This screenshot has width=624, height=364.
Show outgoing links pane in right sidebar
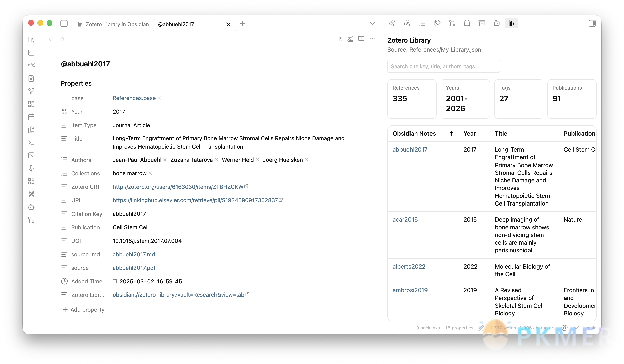tap(407, 23)
